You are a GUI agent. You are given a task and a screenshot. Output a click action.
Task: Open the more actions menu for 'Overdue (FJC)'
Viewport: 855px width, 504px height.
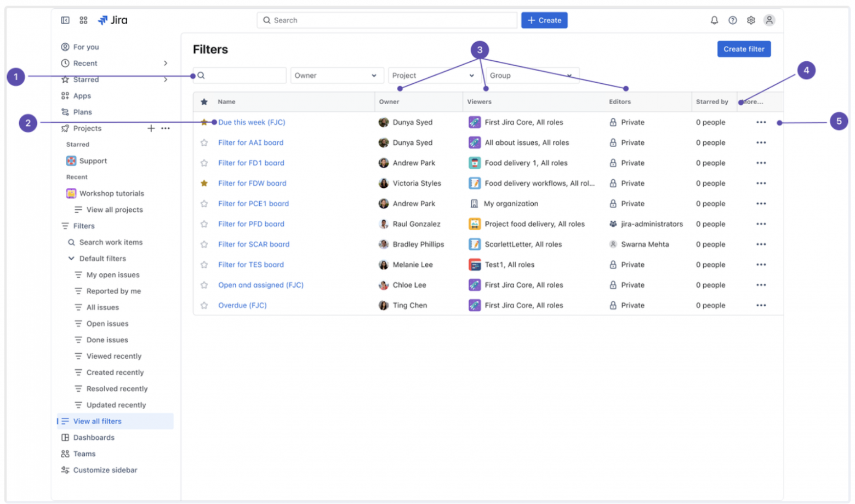(x=761, y=305)
